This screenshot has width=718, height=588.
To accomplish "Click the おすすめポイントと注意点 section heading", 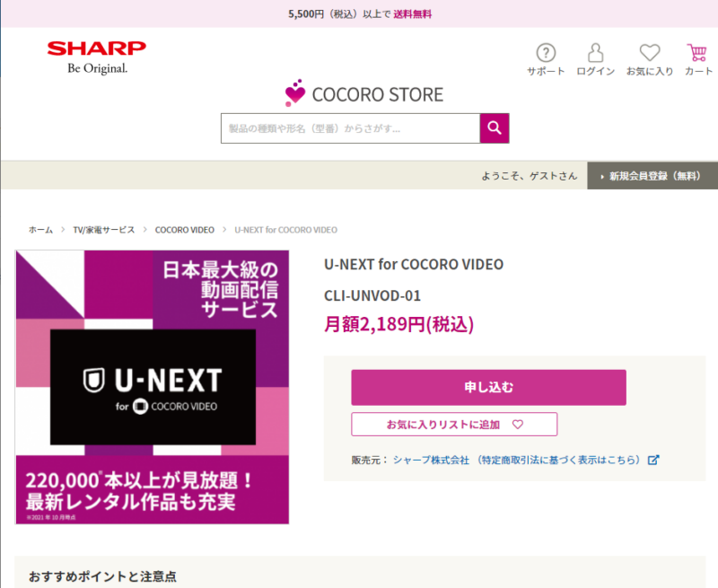I will point(101,575).
